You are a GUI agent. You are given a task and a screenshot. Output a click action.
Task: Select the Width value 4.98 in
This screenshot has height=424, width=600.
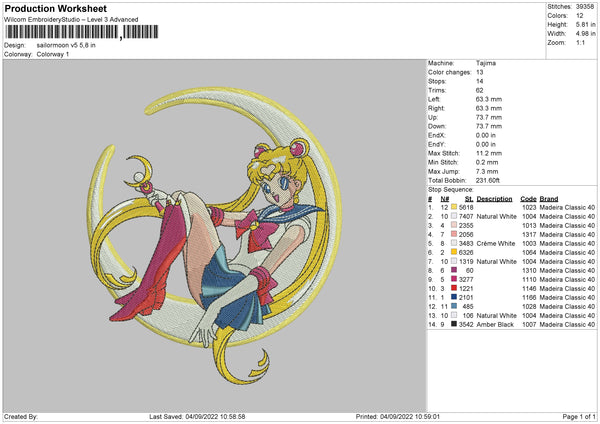585,34
